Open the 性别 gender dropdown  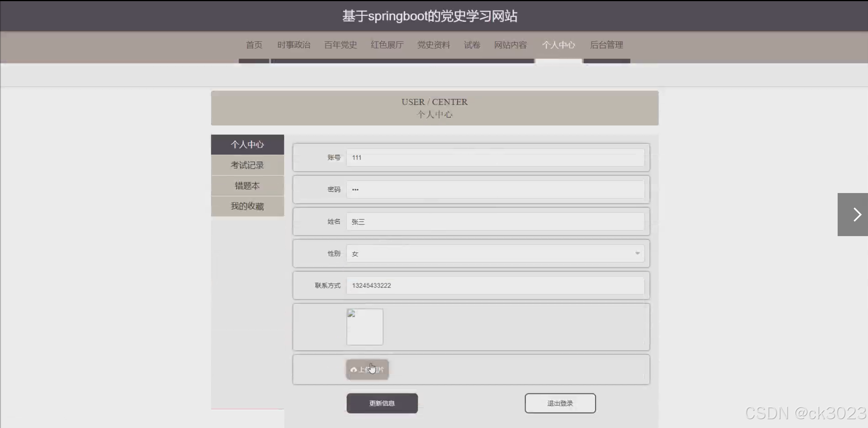(495, 253)
